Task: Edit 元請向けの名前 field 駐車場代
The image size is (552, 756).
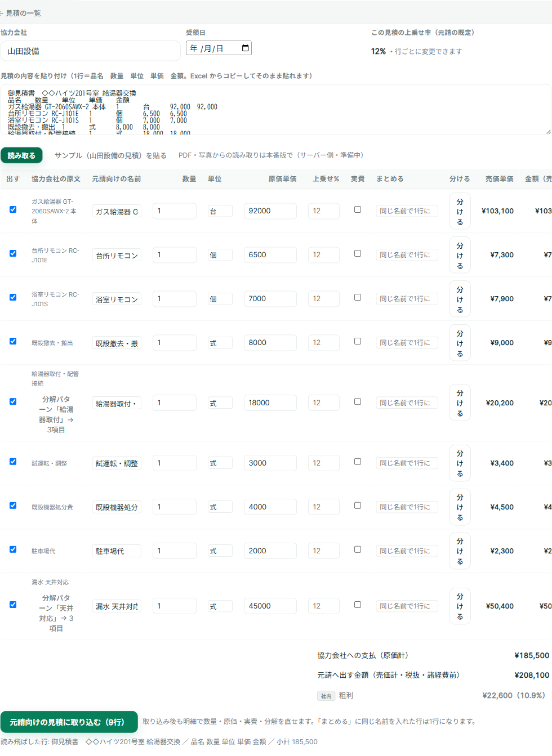Action: [117, 551]
